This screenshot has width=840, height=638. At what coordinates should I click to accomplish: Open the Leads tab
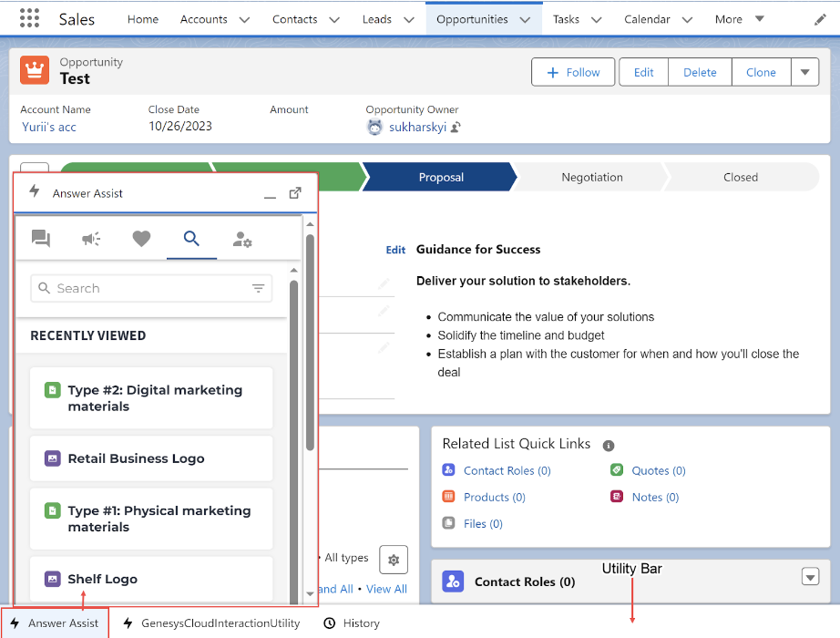coord(377,19)
